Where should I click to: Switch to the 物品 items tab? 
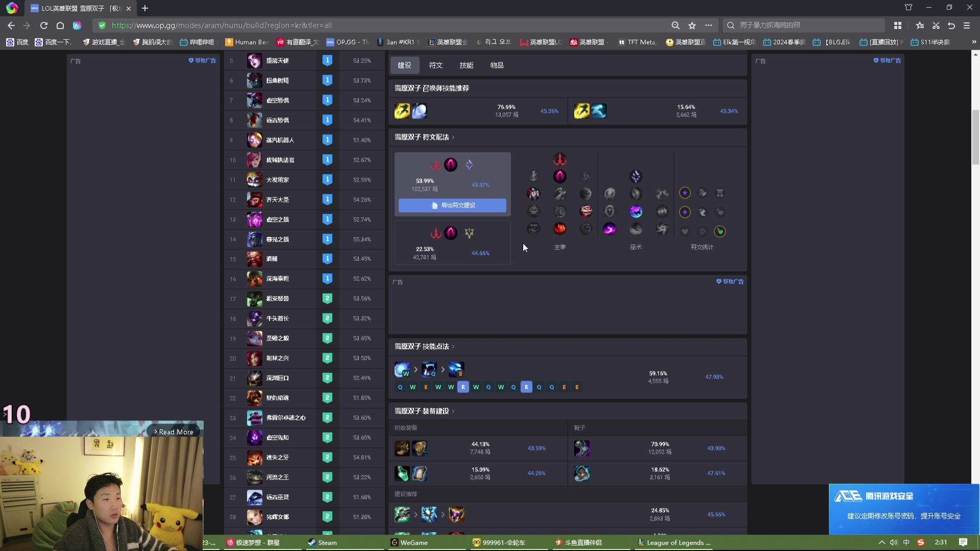[x=497, y=65]
